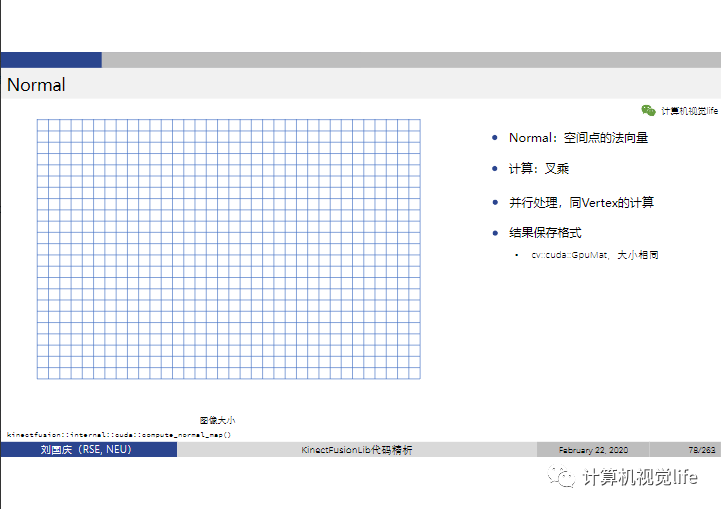Click the green WeChat icon beside 计算机视觉life
This screenshot has width=721, height=509.
[648, 110]
